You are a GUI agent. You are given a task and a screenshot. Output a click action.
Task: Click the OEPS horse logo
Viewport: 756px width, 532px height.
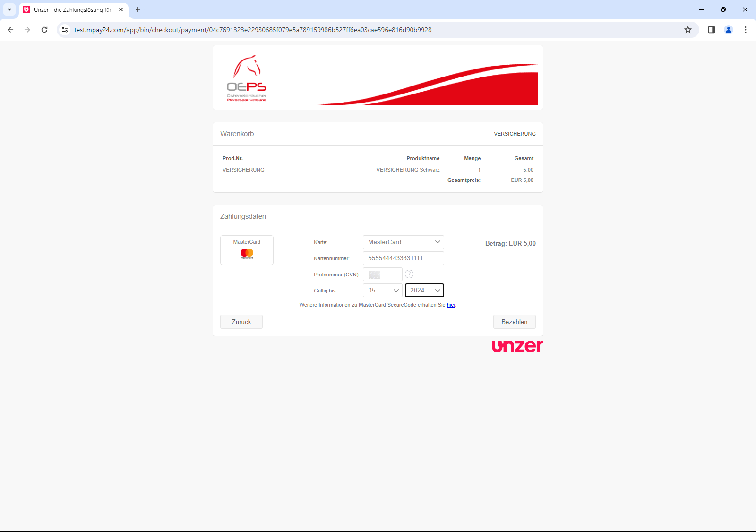247,78
